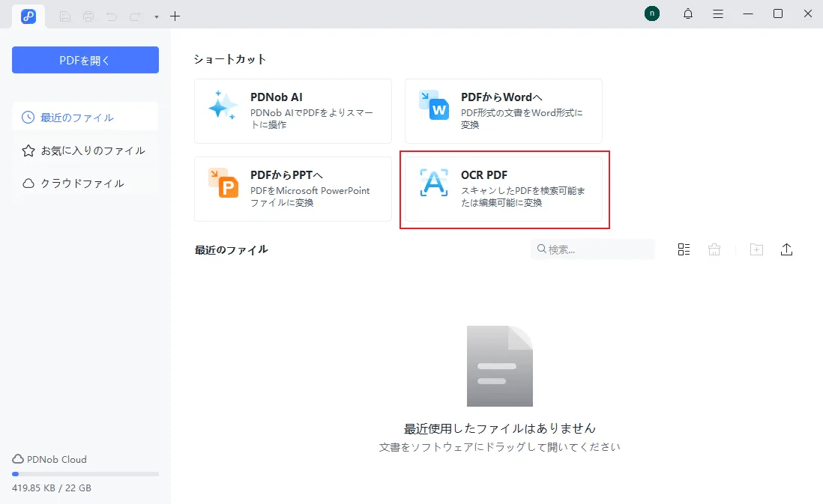The image size is (823, 504).
Task: Switch to the PDNob home tab
Action: 28,16
